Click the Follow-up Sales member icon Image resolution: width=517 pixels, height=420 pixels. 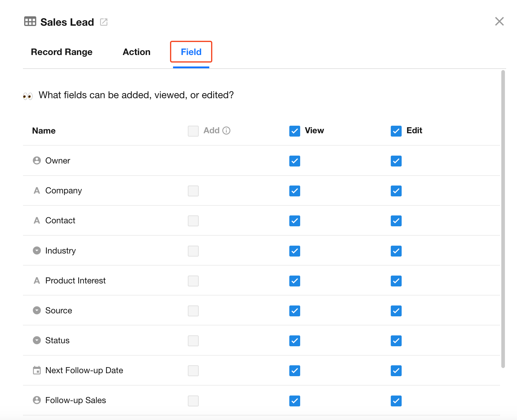[37, 400]
